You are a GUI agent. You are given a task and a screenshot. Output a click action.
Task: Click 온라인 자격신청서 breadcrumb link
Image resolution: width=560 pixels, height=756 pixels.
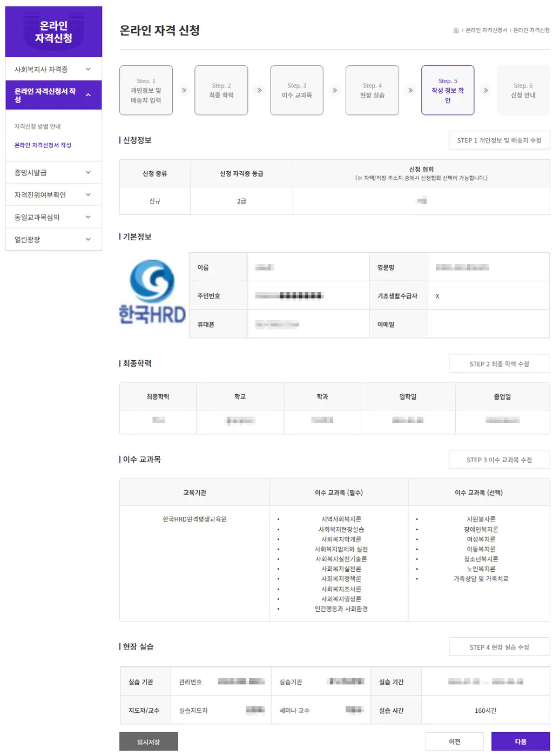pyautogui.click(x=487, y=30)
